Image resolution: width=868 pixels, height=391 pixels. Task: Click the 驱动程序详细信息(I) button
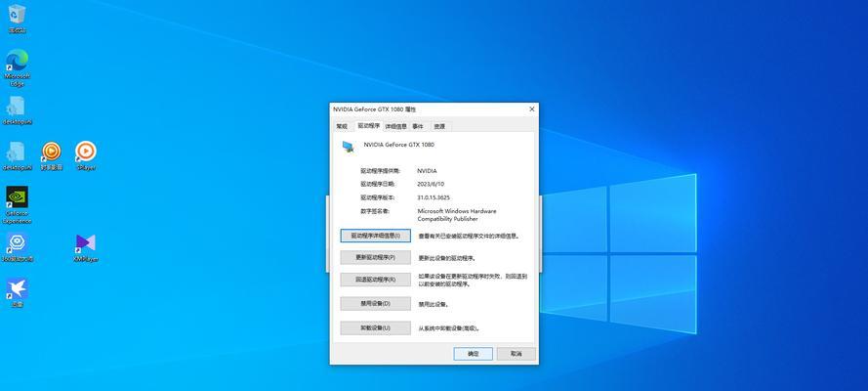375,236
